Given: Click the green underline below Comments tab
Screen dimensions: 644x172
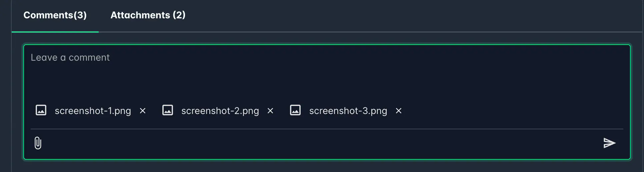Looking at the screenshot, I should tap(55, 32).
